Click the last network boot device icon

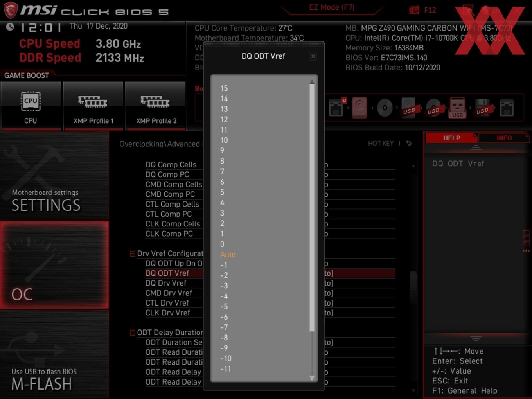click(x=507, y=108)
